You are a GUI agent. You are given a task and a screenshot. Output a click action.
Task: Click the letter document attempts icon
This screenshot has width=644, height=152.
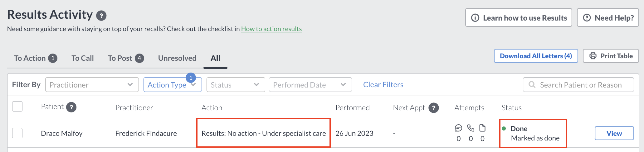[482, 128]
